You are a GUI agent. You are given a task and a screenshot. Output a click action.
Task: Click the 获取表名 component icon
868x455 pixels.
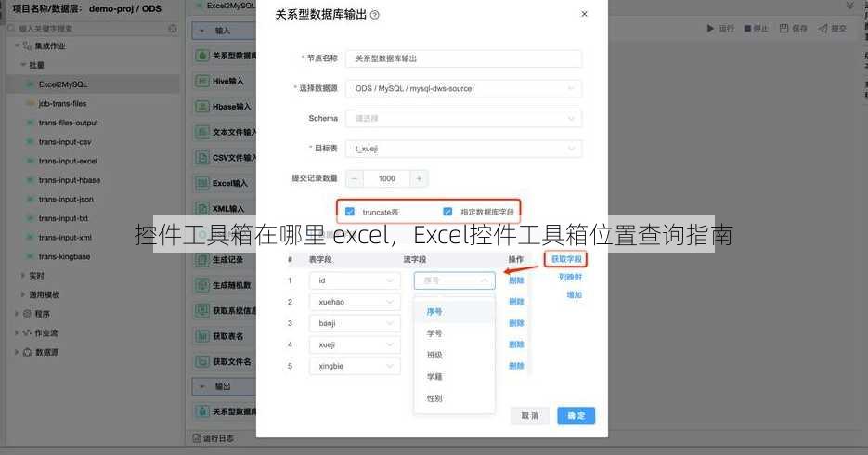click(x=201, y=336)
